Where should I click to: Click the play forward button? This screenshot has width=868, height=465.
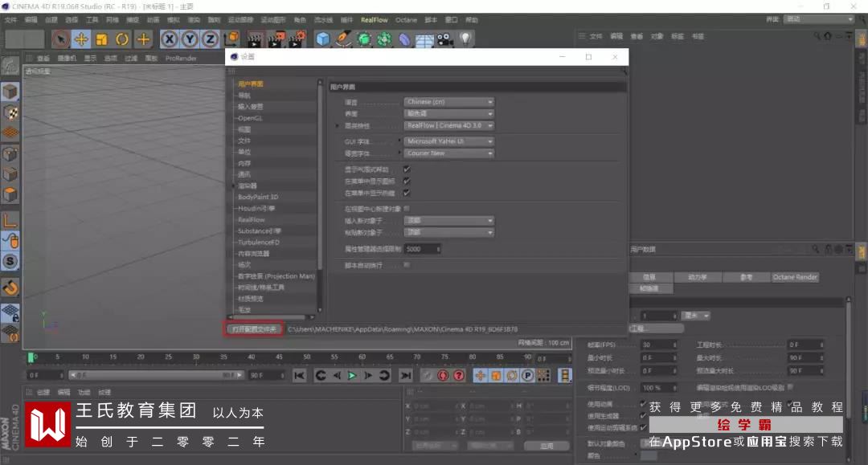[352, 375]
